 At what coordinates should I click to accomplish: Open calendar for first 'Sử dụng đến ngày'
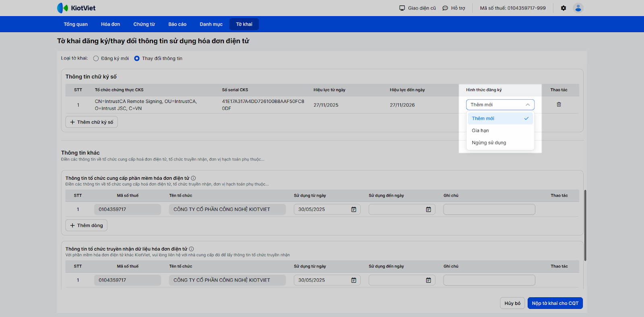[428, 210]
